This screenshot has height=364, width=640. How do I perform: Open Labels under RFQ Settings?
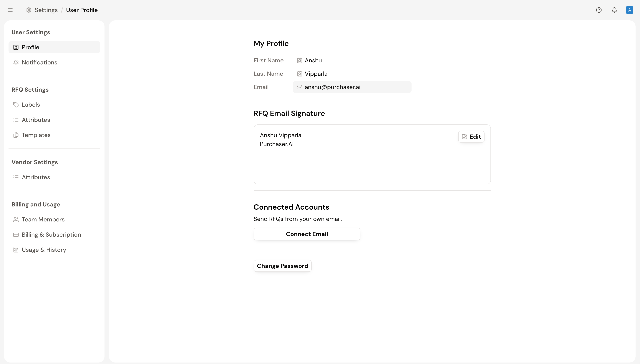pos(31,105)
